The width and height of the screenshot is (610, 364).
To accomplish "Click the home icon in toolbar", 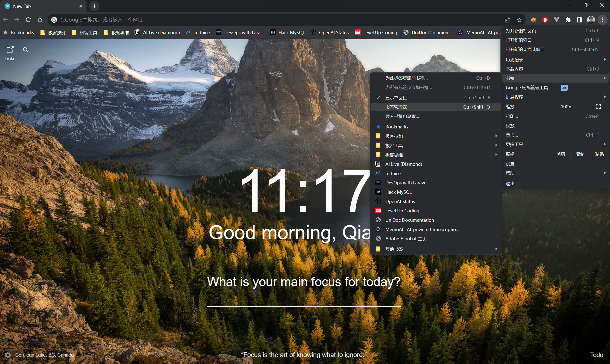I will tap(40, 20).
